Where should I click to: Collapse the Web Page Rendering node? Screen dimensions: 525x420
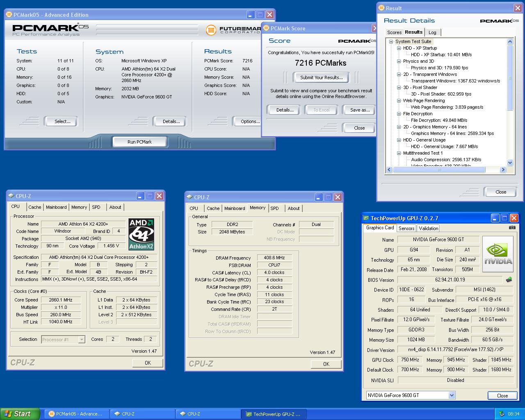pyautogui.click(x=399, y=100)
